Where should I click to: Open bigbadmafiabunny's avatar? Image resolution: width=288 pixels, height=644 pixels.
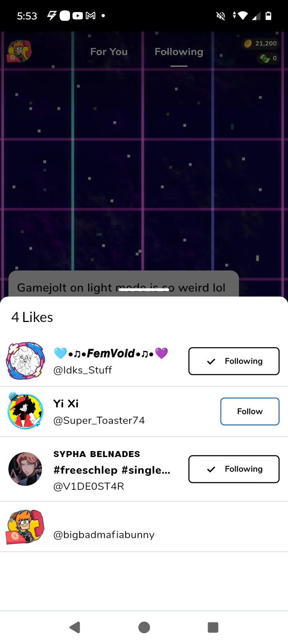pyautogui.click(x=25, y=527)
